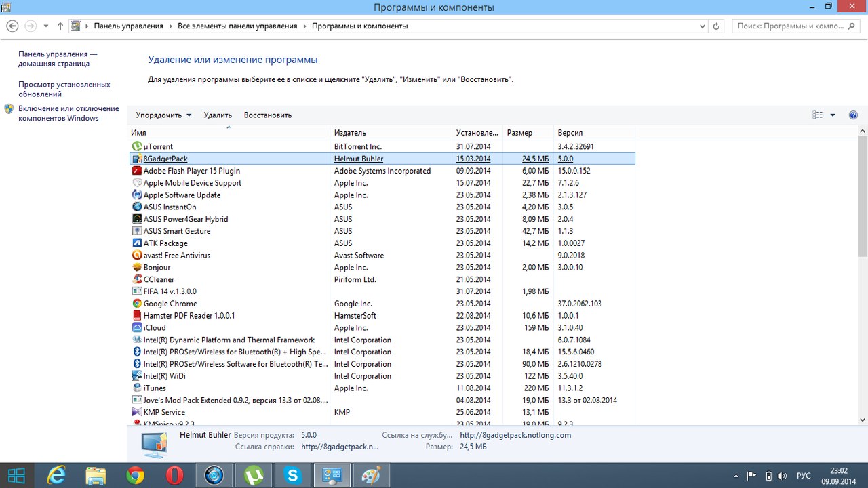Click the РУС language indicator
Viewport: 868px width, 488px height.
803,476
